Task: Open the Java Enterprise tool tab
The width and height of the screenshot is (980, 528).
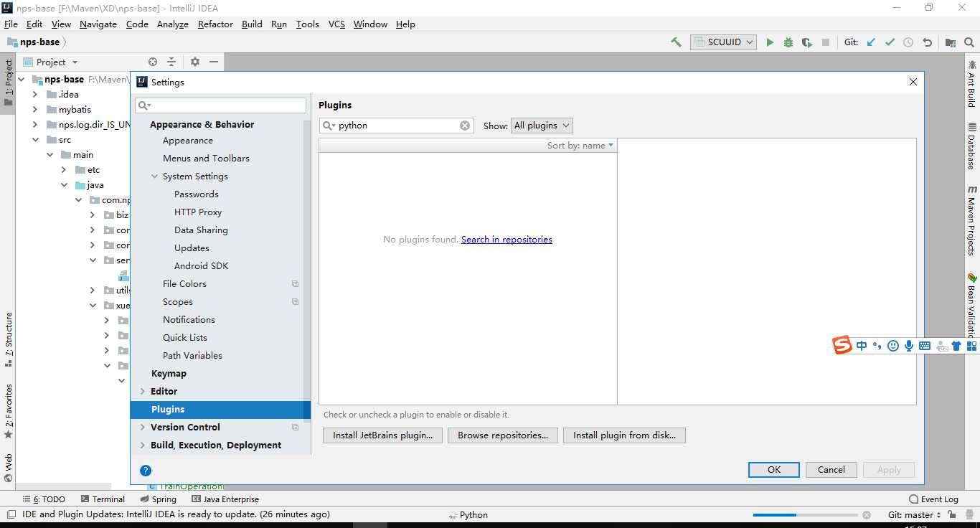Action: pyautogui.click(x=225, y=499)
